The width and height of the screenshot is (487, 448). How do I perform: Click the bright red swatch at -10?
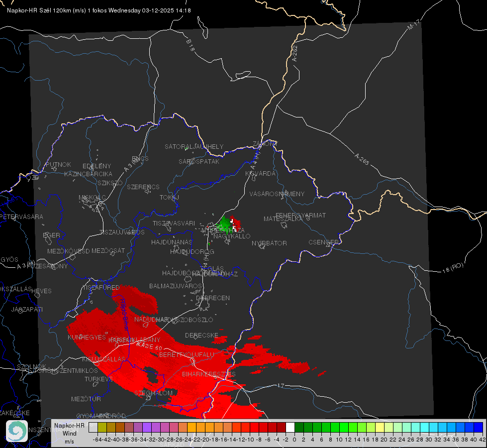point(254,427)
